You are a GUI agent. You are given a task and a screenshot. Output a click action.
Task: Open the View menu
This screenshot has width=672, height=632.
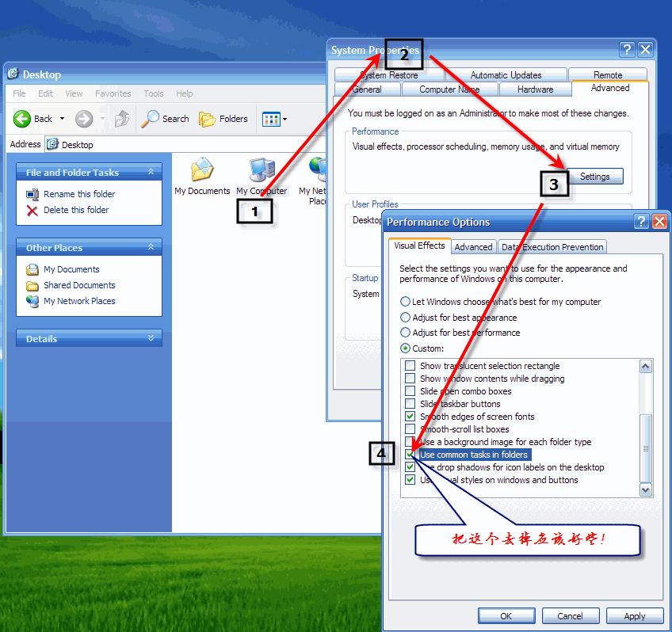(x=74, y=93)
